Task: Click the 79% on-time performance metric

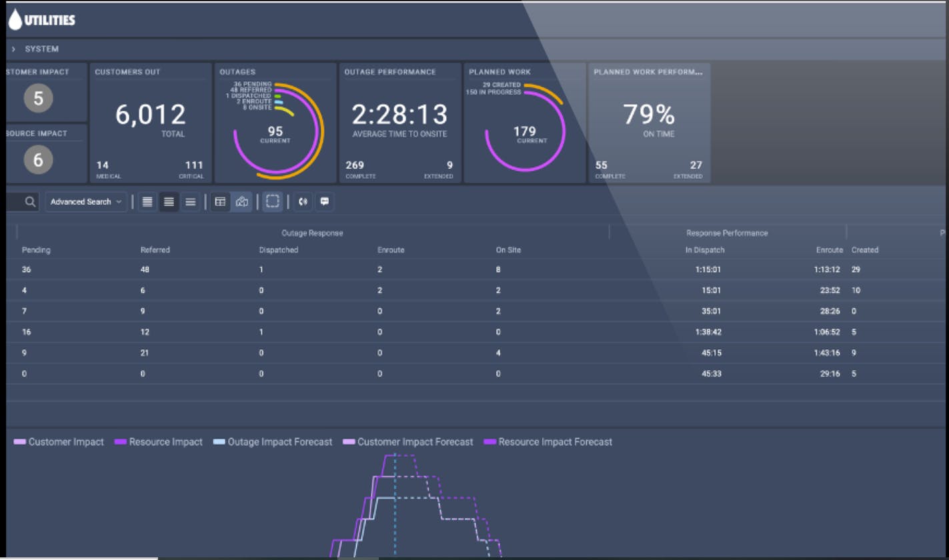Action: click(648, 115)
